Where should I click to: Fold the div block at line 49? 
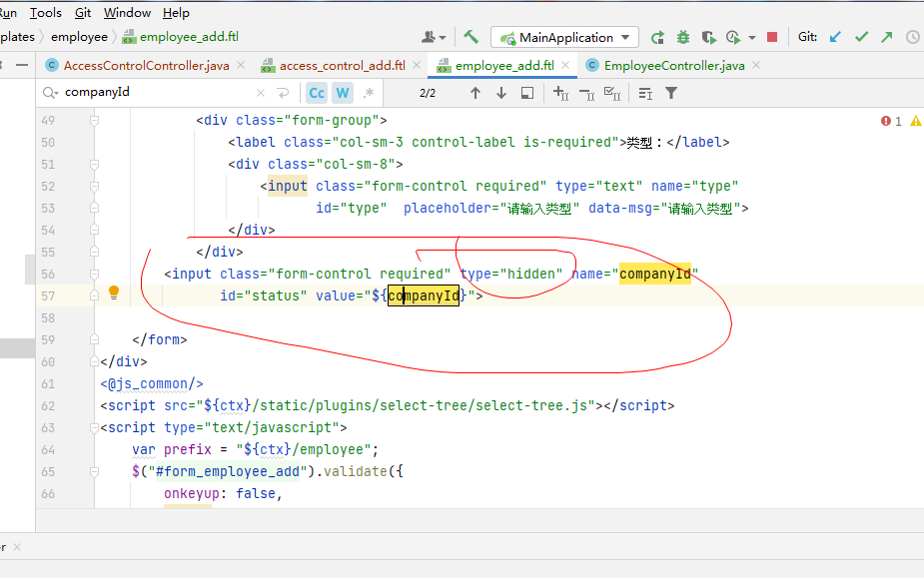tap(94, 120)
